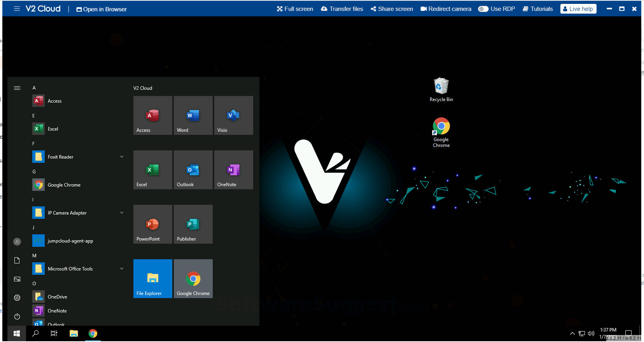Show hidden system tray icons
The image size is (644, 342).
572,333
